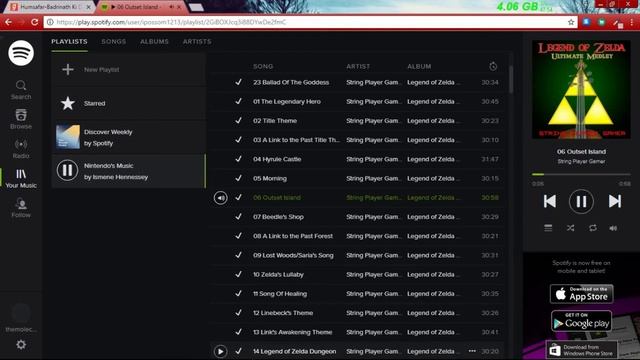Select song 11 Song Of Healing

click(x=280, y=293)
